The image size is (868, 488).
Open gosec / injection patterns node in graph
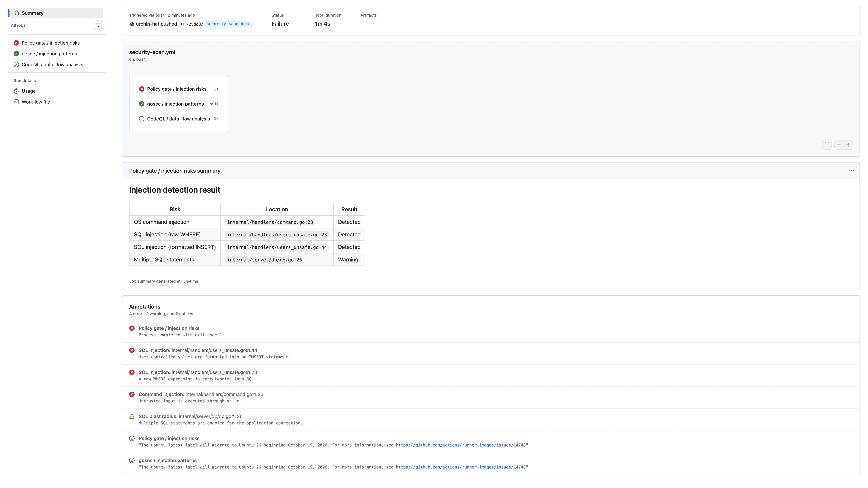pos(179,104)
